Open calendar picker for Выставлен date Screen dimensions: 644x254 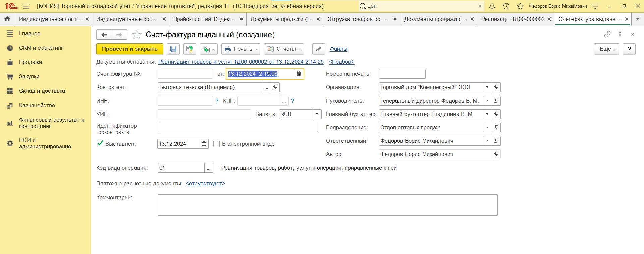(x=204, y=144)
